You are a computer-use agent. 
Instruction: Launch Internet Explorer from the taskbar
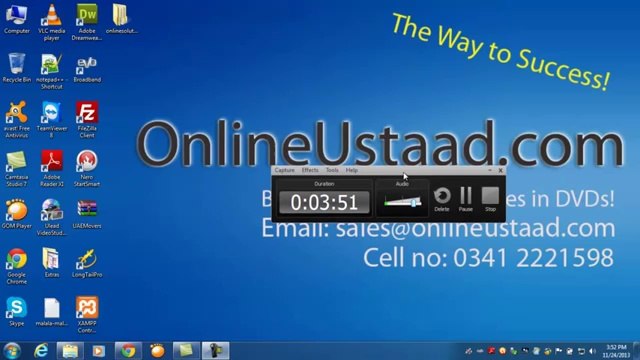point(41,351)
